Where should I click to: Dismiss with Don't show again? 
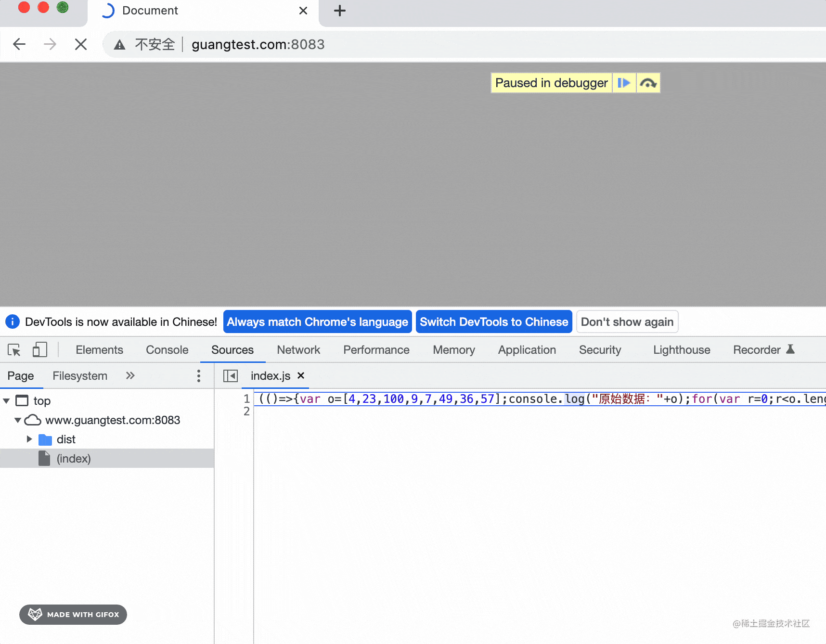(x=627, y=322)
